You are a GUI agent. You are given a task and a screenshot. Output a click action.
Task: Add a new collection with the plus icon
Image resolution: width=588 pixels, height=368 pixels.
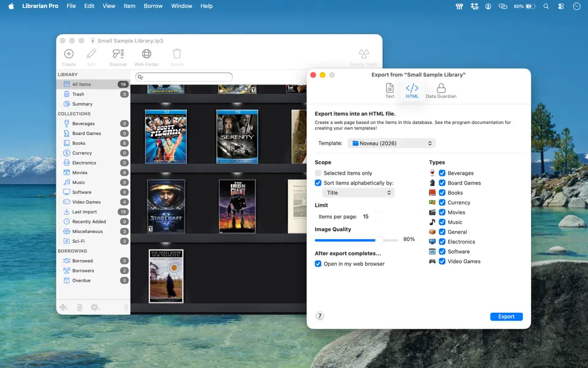click(64, 307)
